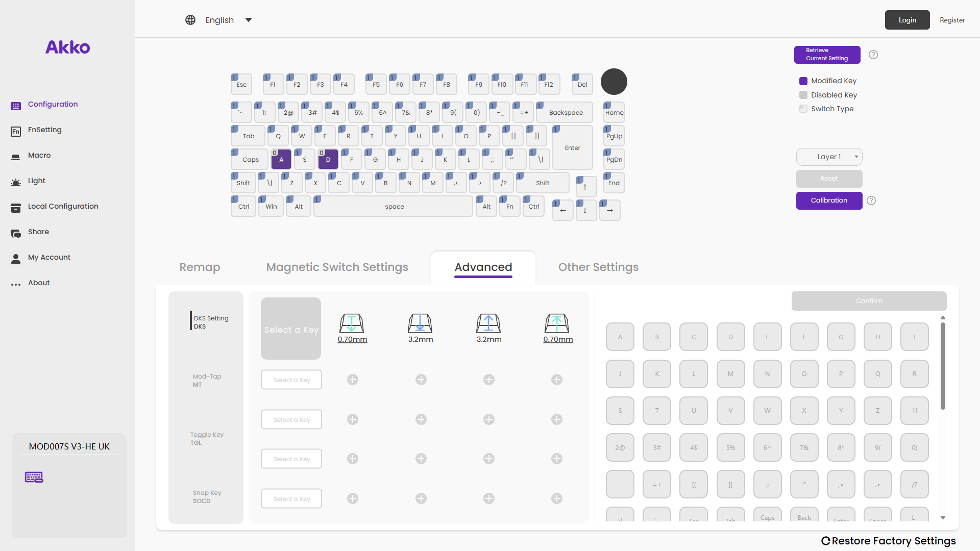Click the keyboard device icon under MOD007S
The width and height of the screenshot is (980, 551).
[34, 477]
